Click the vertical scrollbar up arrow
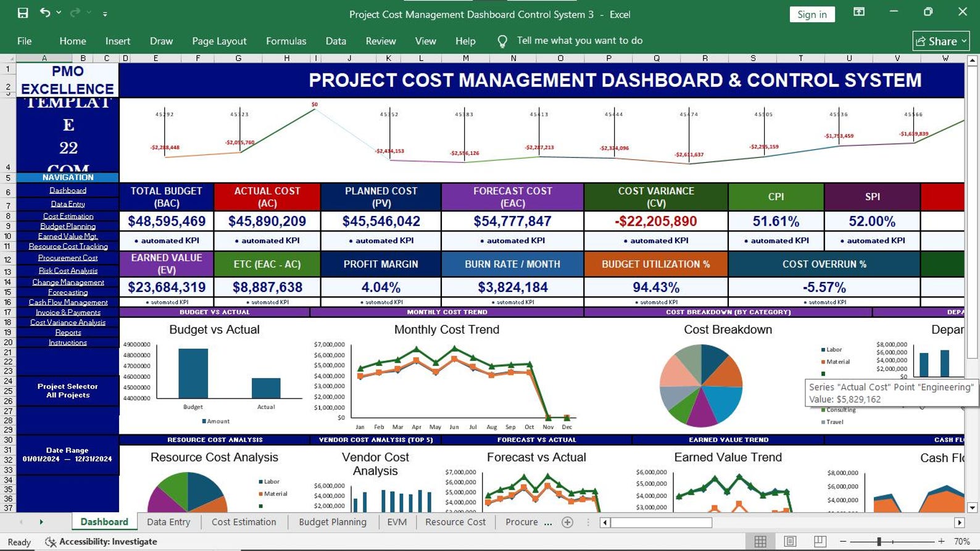Screen dimensions: 980x551 pyautogui.click(x=972, y=60)
